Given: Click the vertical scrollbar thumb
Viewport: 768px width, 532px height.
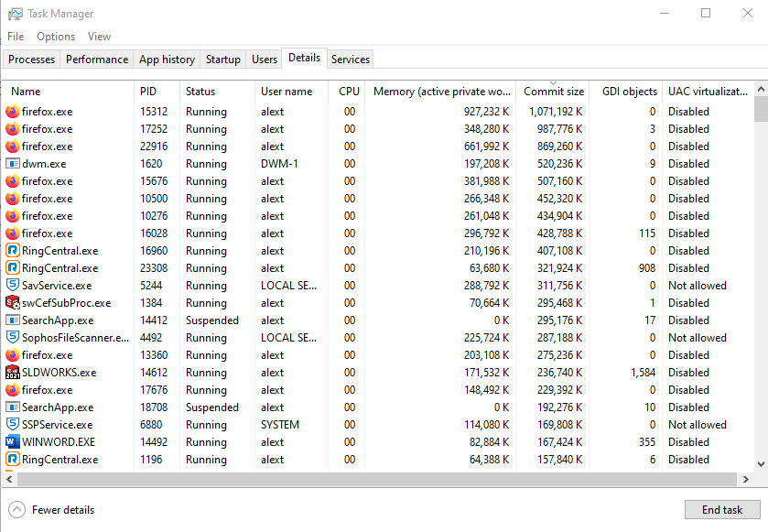Looking at the screenshot, I should [x=761, y=109].
